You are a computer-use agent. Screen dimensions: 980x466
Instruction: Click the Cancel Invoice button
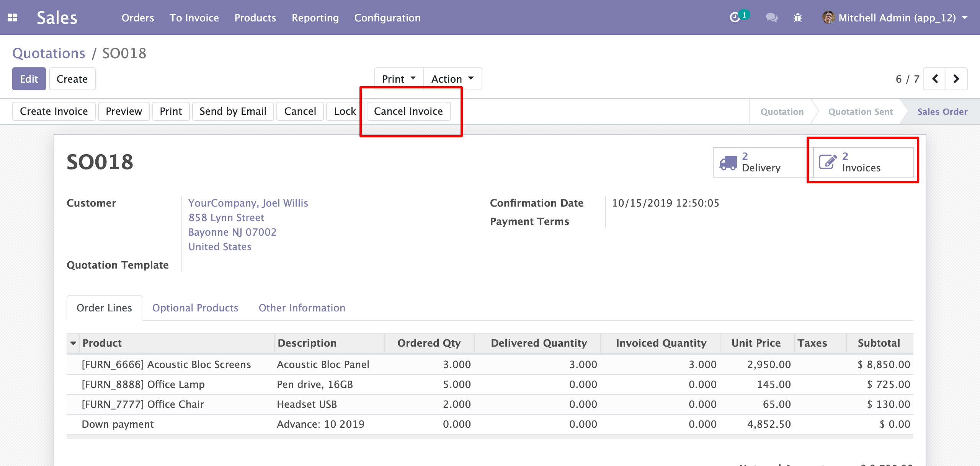(408, 111)
